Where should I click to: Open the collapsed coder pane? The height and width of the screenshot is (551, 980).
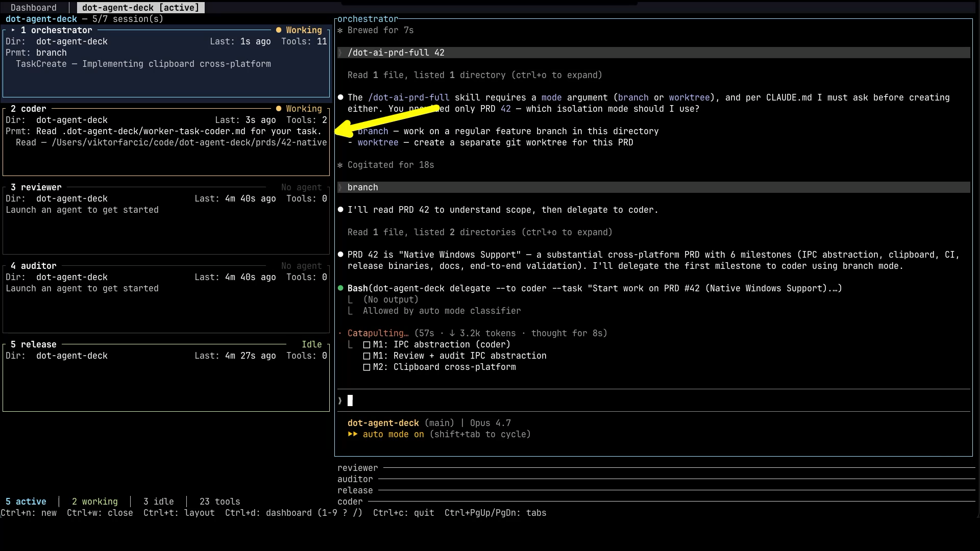coord(656,502)
